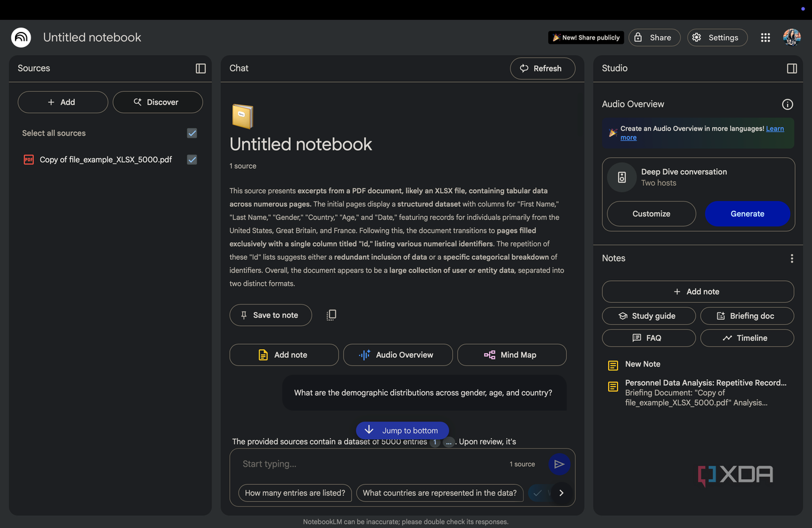Select 'What countries are represented' suggestion

(x=440, y=493)
